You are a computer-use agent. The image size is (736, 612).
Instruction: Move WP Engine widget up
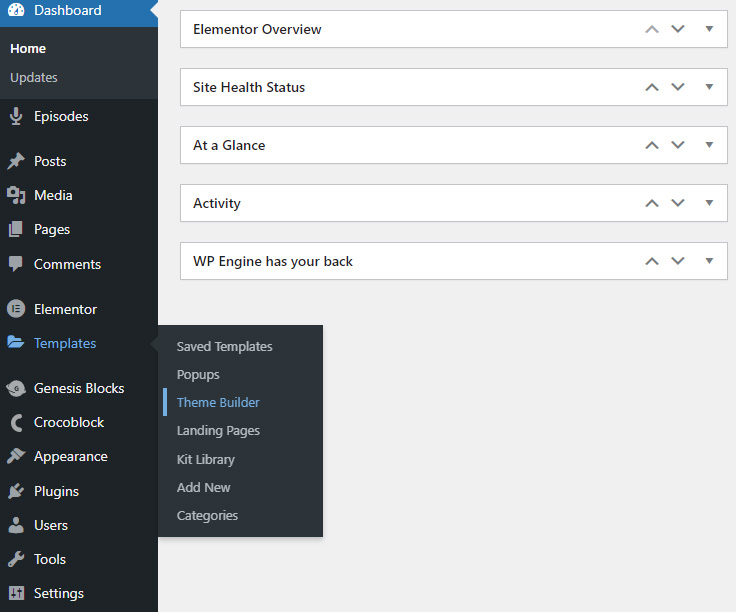click(x=652, y=261)
